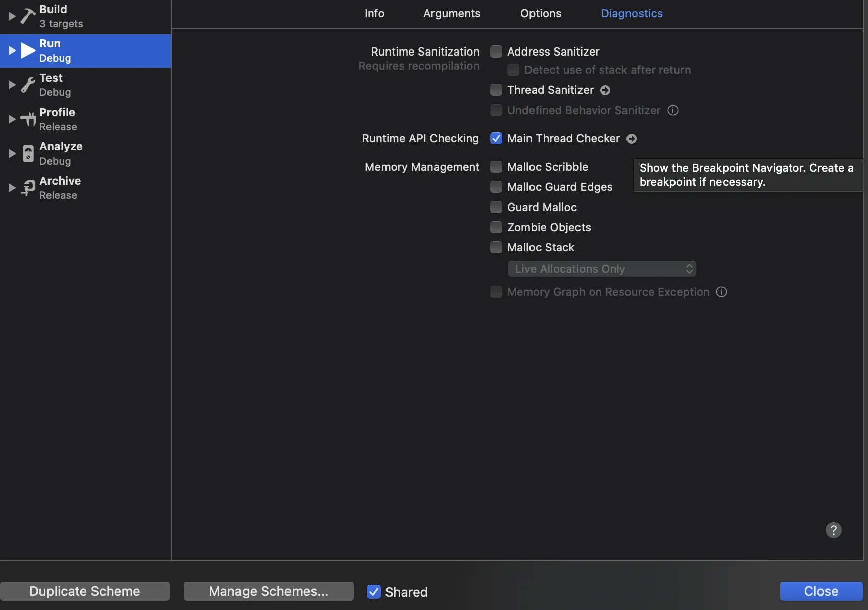This screenshot has width=868, height=610.
Task: Switch to the Options tab
Action: coord(541,14)
